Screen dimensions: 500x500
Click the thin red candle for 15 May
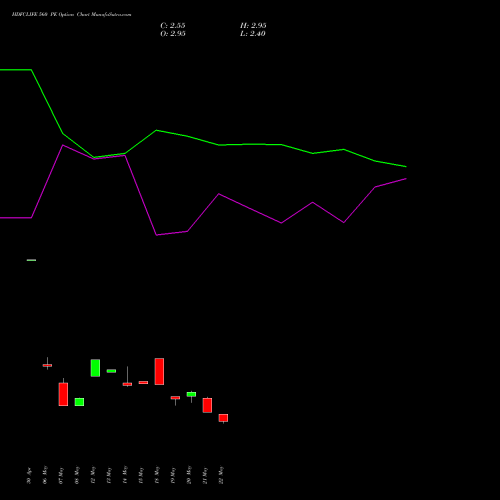[x=143, y=382]
